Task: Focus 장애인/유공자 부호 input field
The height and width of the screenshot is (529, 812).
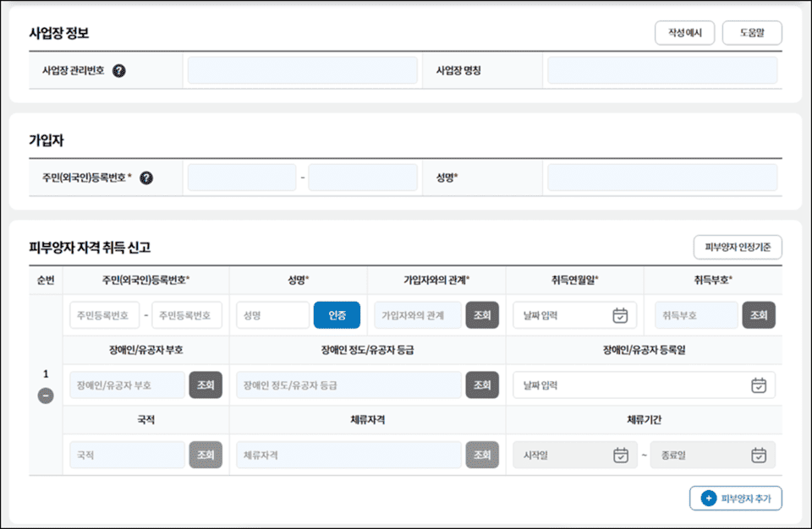Action: 127,385
